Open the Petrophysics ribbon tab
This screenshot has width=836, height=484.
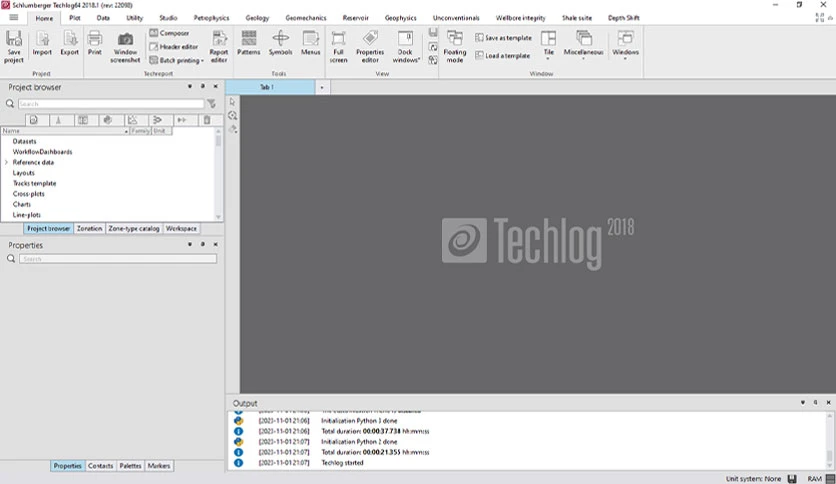[211, 18]
